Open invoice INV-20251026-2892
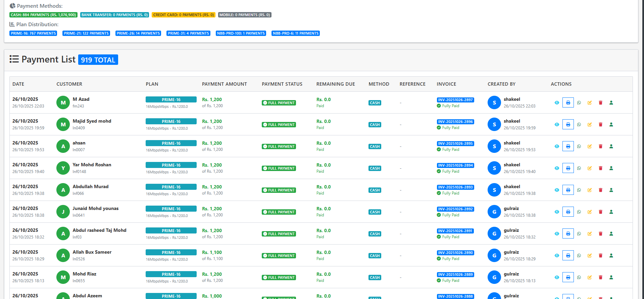The height and width of the screenshot is (299, 644). tap(455, 209)
